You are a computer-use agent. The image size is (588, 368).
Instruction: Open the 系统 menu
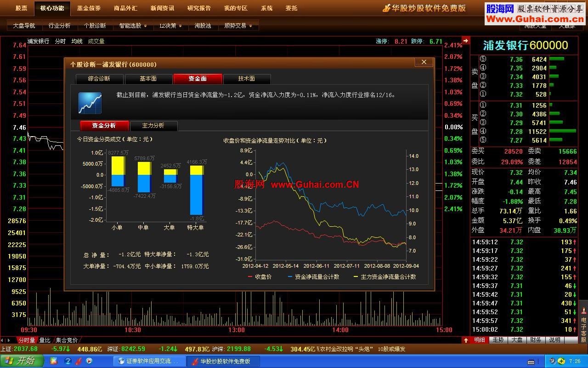(x=266, y=8)
